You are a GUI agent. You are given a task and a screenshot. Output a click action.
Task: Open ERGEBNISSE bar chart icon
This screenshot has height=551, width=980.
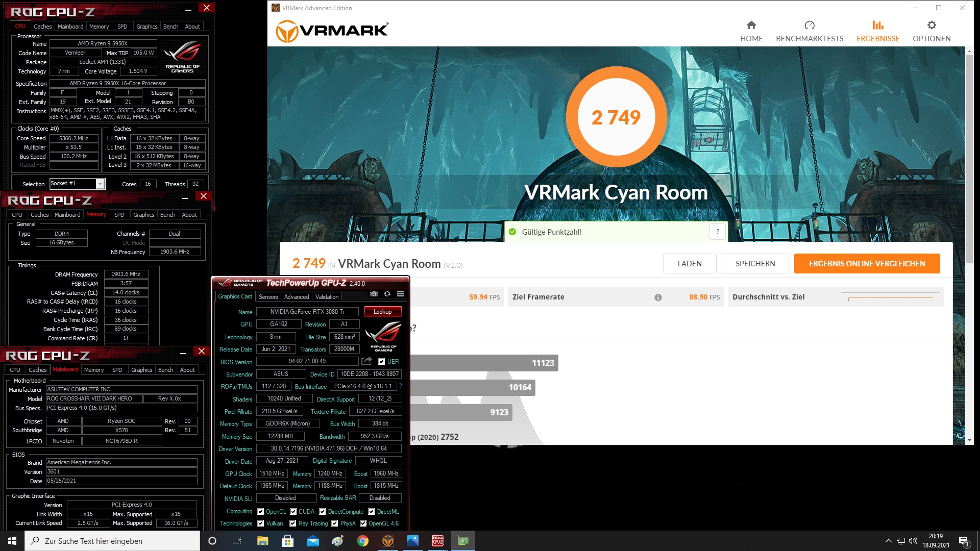pos(878,25)
